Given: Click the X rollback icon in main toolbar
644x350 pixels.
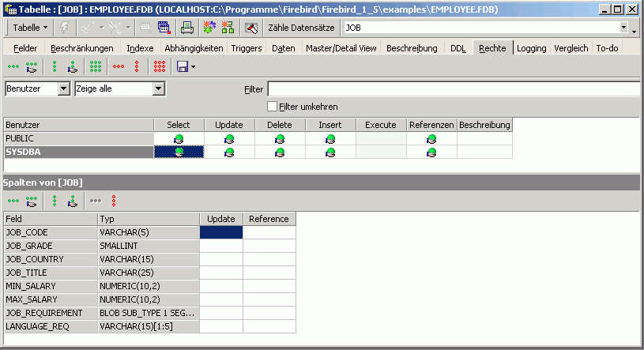Looking at the screenshot, I should click(115, 28).
